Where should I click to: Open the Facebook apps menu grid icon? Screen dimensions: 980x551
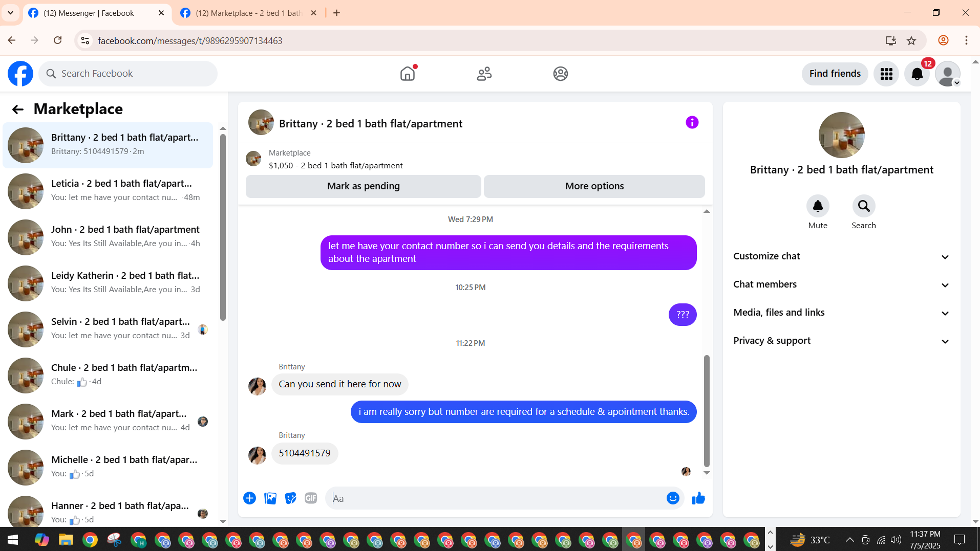886,74
